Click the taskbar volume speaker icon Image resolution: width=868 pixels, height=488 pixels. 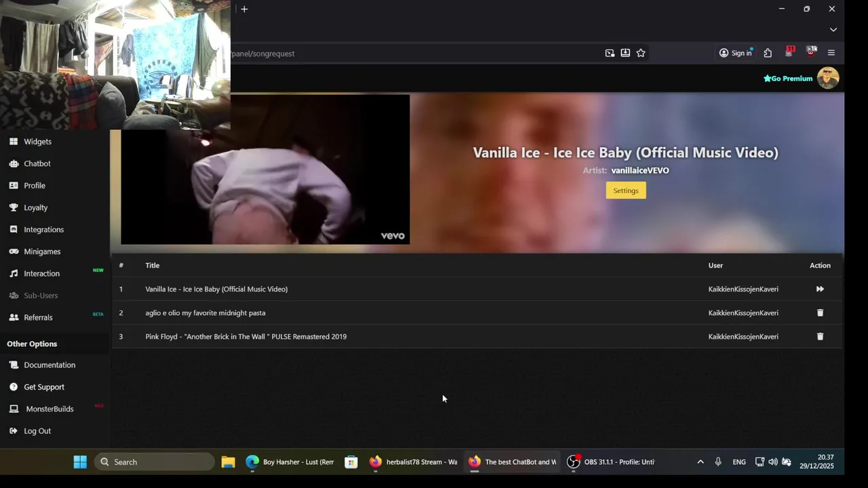(773, 462)
